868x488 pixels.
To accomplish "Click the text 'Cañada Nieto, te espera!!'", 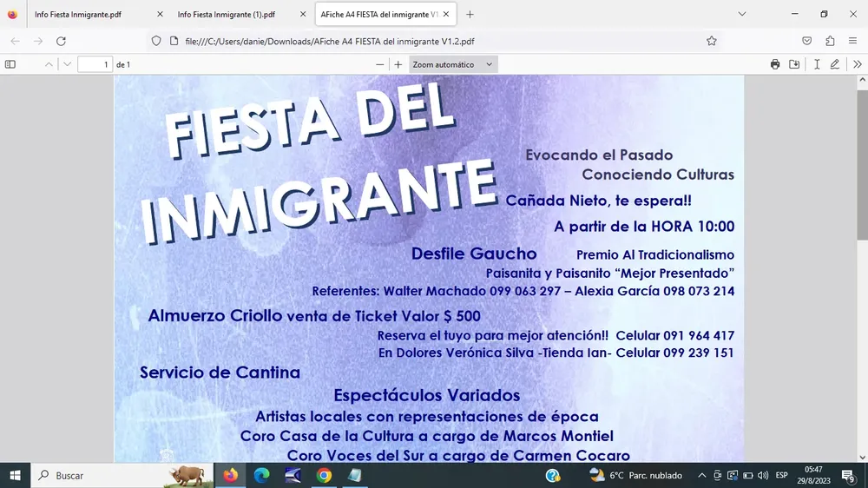I will (x=598, y=201).
